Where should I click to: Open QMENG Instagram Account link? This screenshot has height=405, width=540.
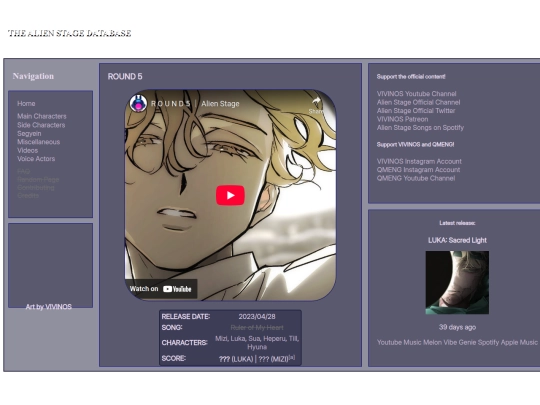[x=418, y=170]
